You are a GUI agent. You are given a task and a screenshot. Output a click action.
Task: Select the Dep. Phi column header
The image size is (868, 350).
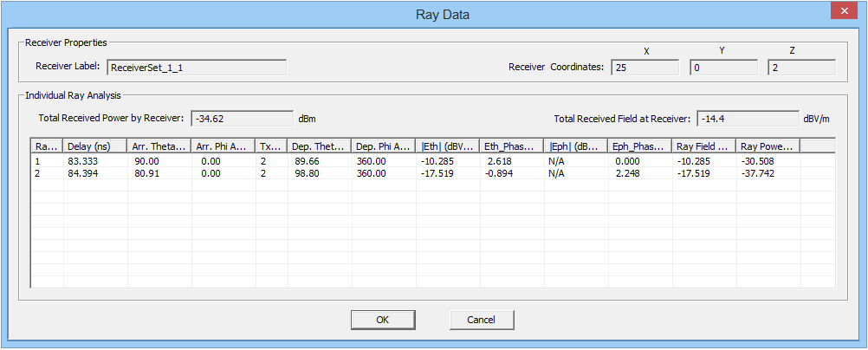point(383,146)
